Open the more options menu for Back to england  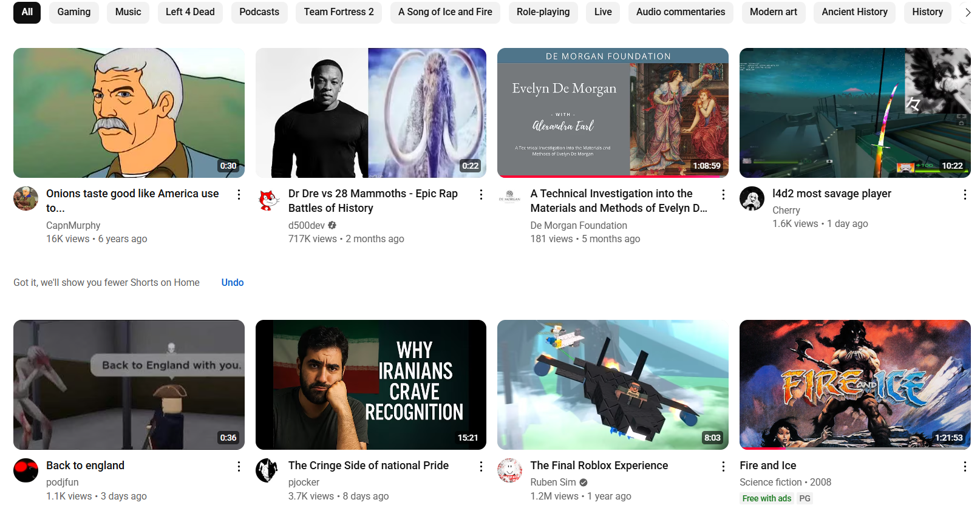point(239,466)
